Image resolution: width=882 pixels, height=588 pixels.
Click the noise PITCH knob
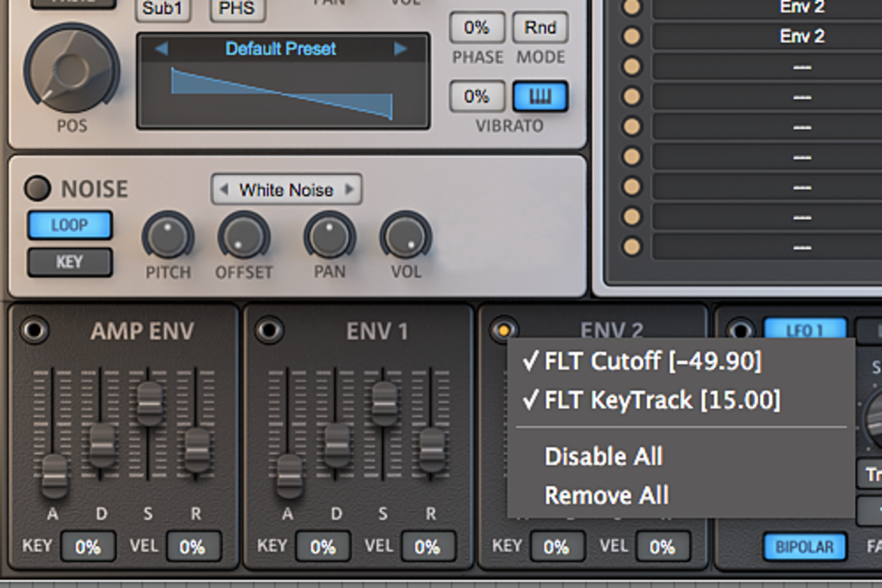(167, 236)
